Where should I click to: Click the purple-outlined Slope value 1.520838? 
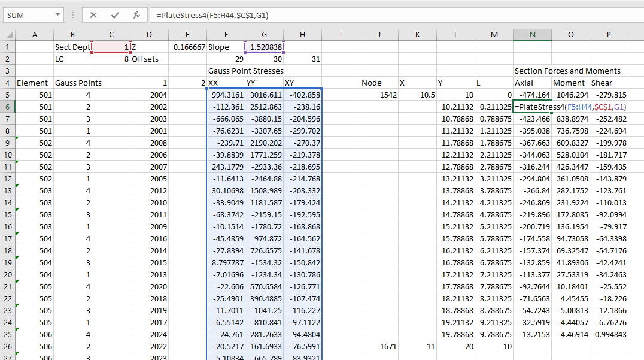click(264, 47)
